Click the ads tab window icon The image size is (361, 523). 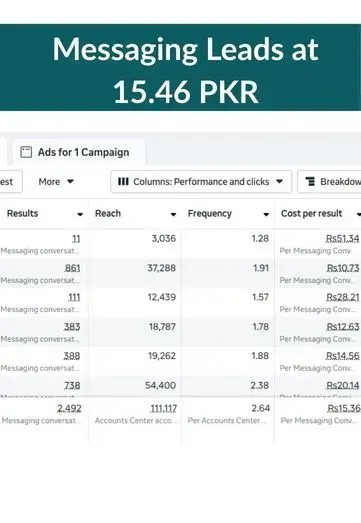[x=26, y=152]
